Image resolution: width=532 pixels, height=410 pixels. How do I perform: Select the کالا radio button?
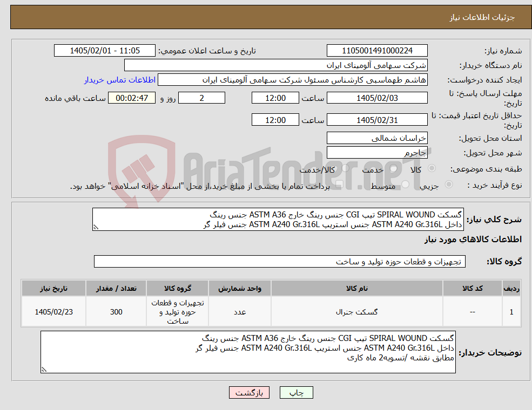(x=432, y=168)
